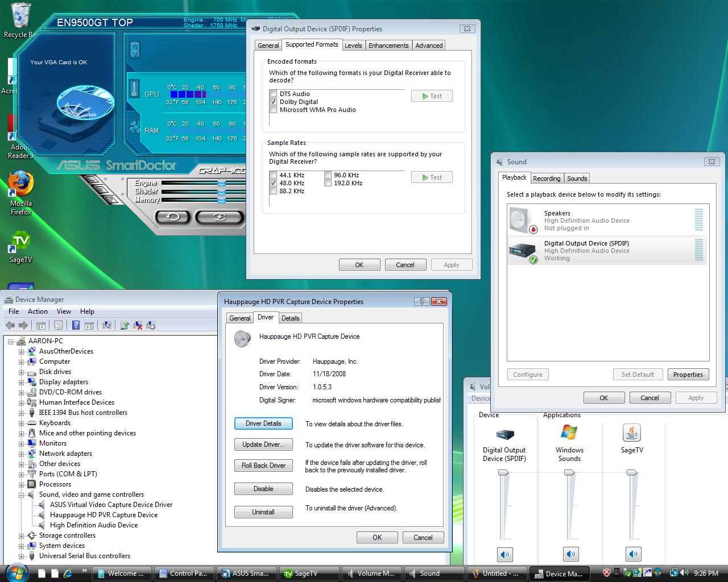This screenshot has height=582, width=728.
Task: Open the Details tab in Hauppauge Properties
Action: (290, 318)
